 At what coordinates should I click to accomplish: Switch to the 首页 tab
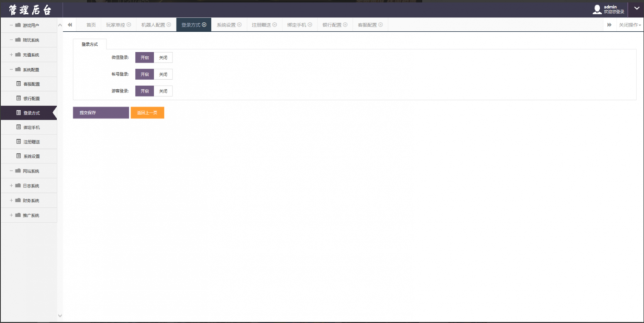[91, 25]
